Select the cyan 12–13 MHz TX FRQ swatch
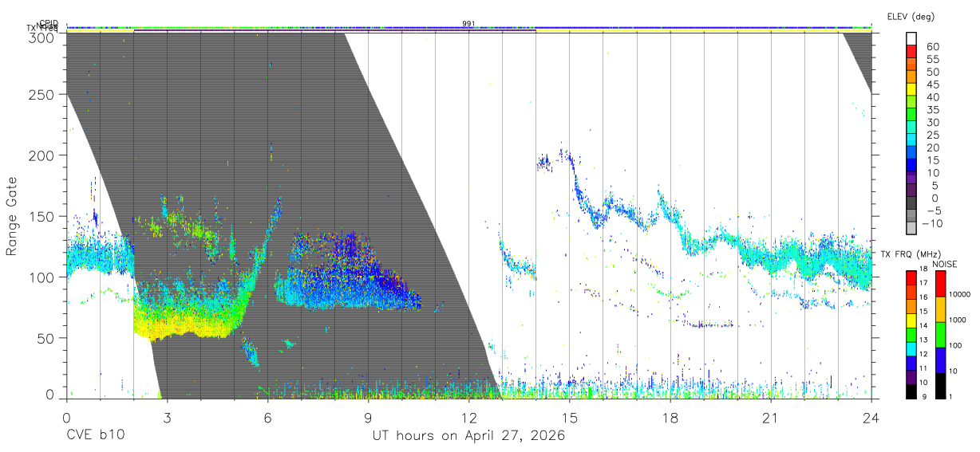The height and width of the screenshot is (452, 980). coord(911,348)
